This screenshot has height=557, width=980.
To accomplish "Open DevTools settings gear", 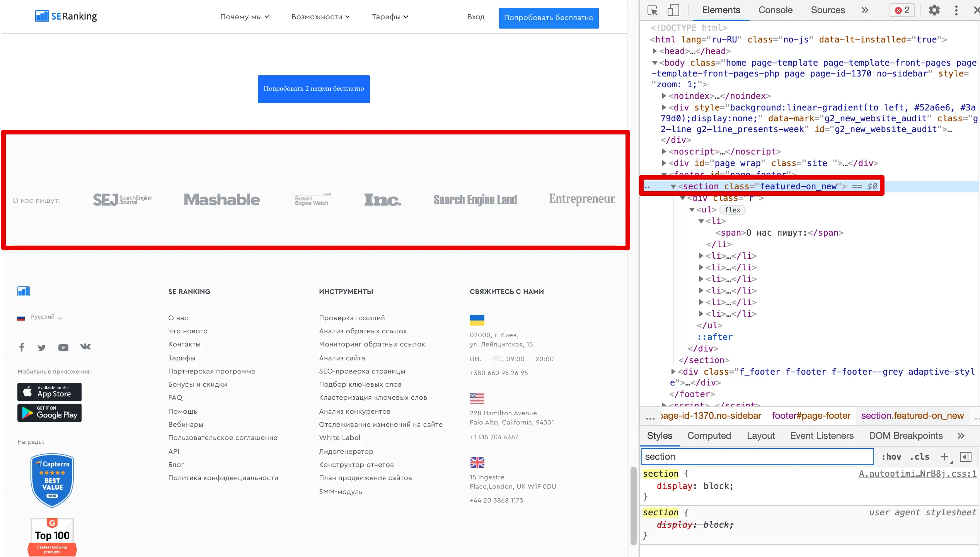I will [x=934, y=10].
